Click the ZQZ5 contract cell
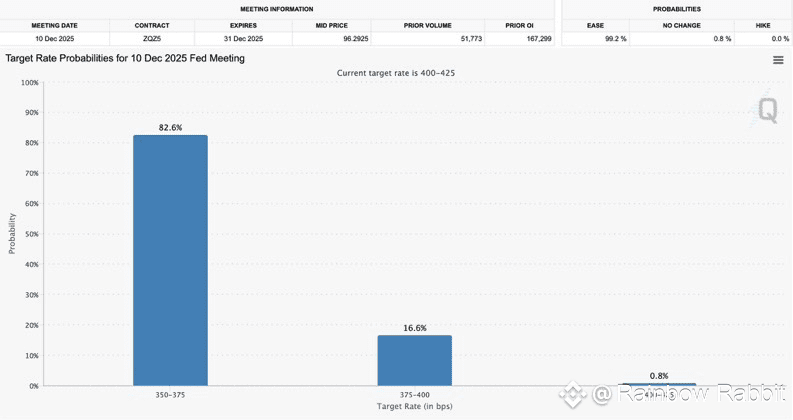793x420 pixels. coord(152,38)
